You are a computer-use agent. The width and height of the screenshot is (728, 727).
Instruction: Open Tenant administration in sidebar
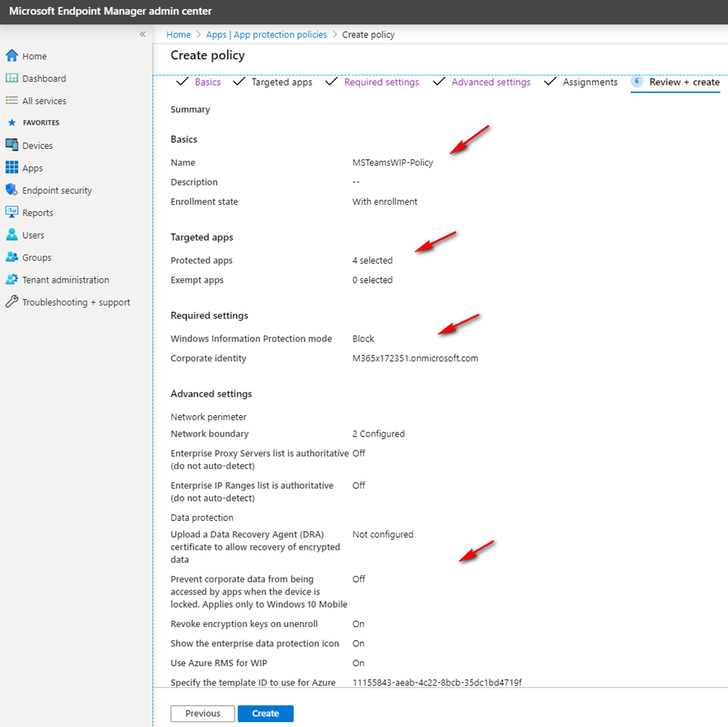(66, 280)
